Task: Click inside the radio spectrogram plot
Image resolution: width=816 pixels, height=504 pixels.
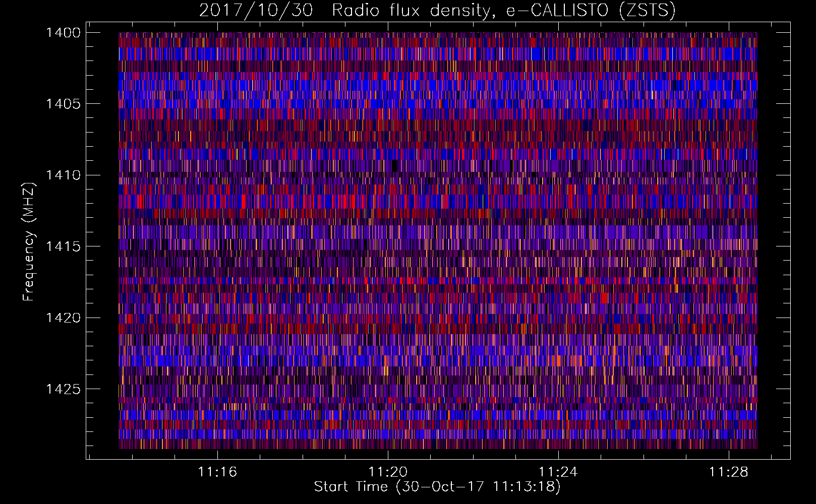Action: pos(438,240)
